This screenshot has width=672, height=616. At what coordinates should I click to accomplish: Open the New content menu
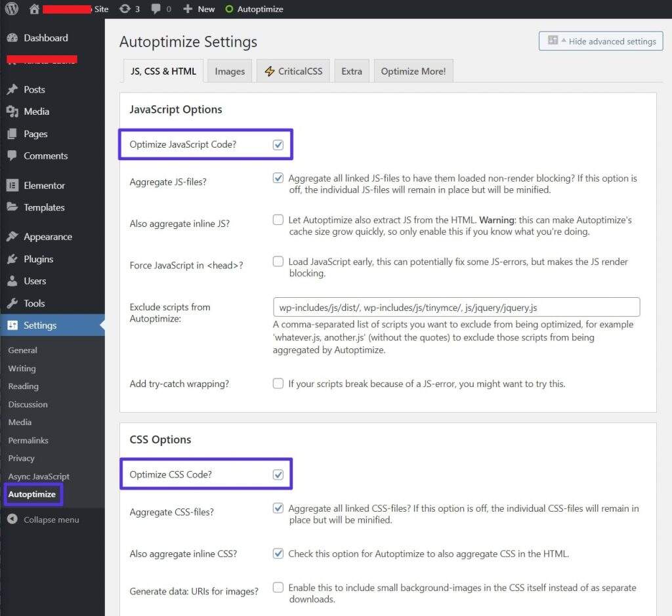tap(199, 9)
